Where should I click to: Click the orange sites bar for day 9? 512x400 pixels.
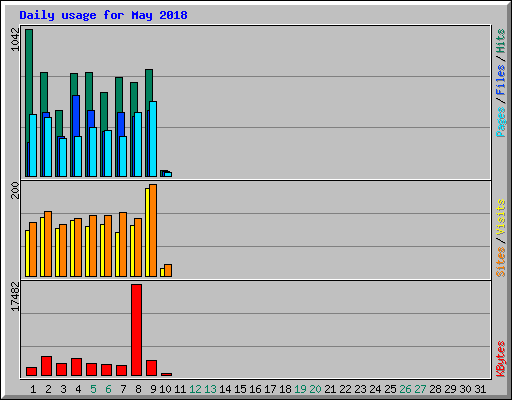click(153, 230)
